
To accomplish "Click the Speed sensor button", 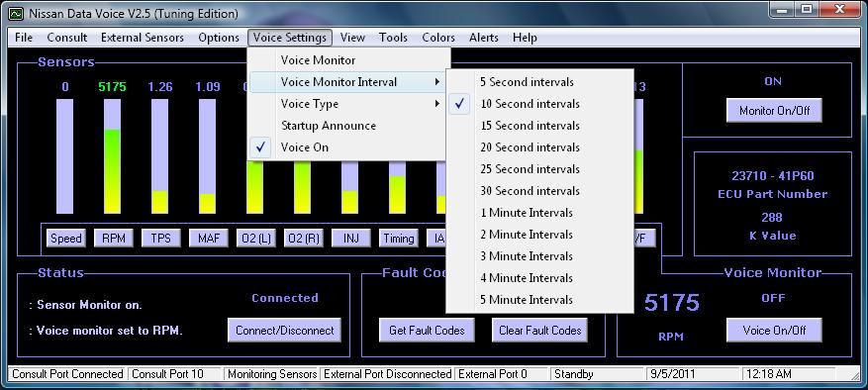I will (66, 239).
